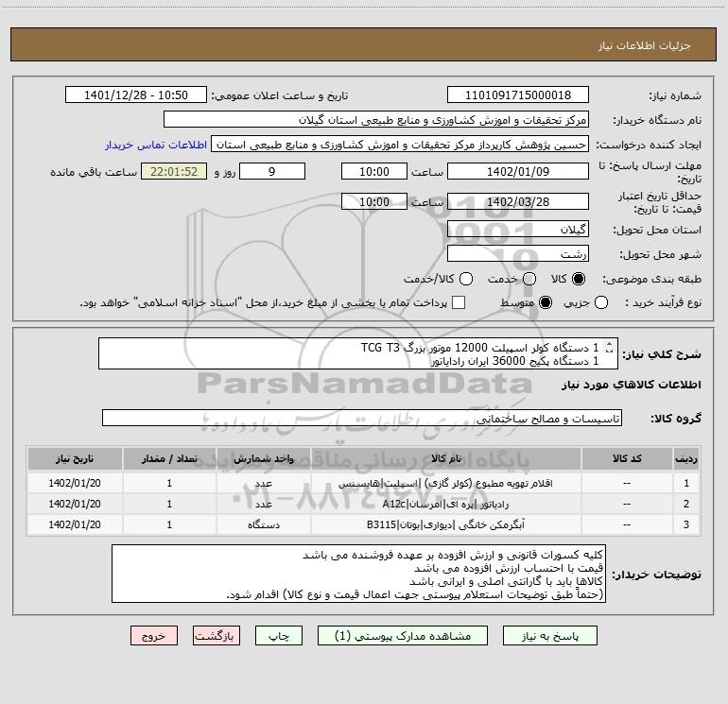Screen dimensions: 728x704
Task: Select the 'جزیی' purchase type radio
Action: pos(601,302)
